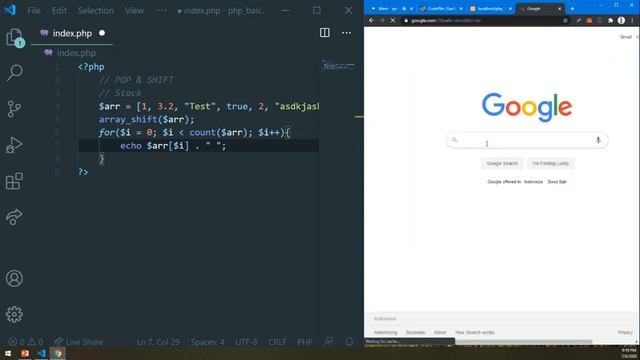
Task: Open the Selection menu
Action: click(x=96, y=11)
